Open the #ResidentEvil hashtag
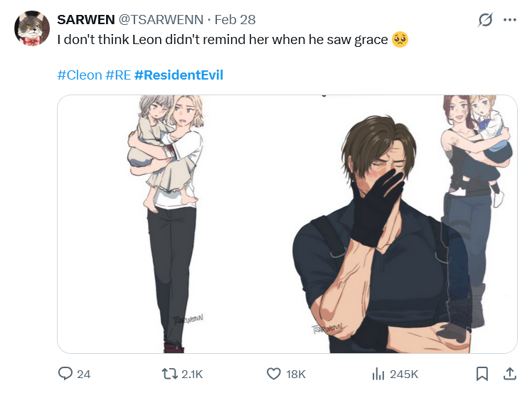The image size is (532, 393). (179, 75)
